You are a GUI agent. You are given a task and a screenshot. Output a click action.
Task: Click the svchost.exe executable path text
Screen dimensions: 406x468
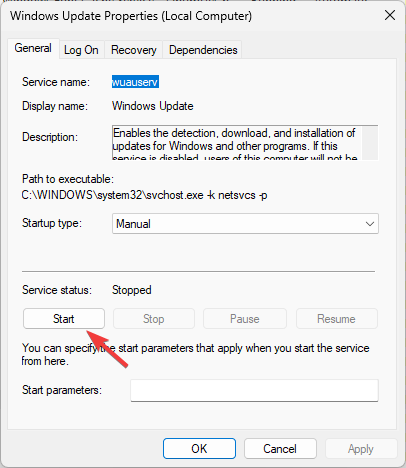coord(144,195)
